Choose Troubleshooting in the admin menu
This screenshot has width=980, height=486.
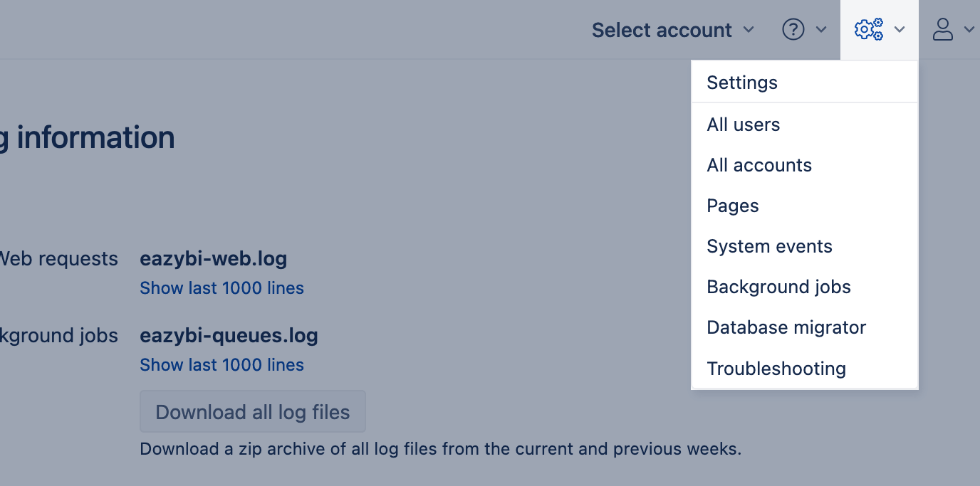[776, 369]
